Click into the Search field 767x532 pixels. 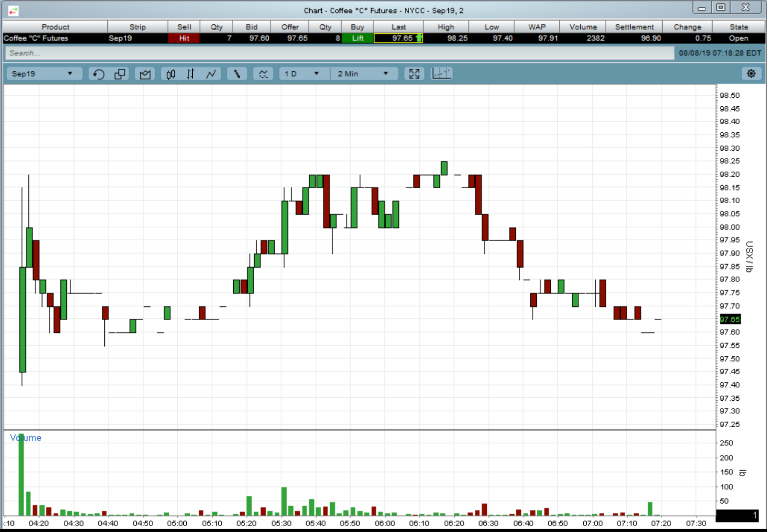339,53
